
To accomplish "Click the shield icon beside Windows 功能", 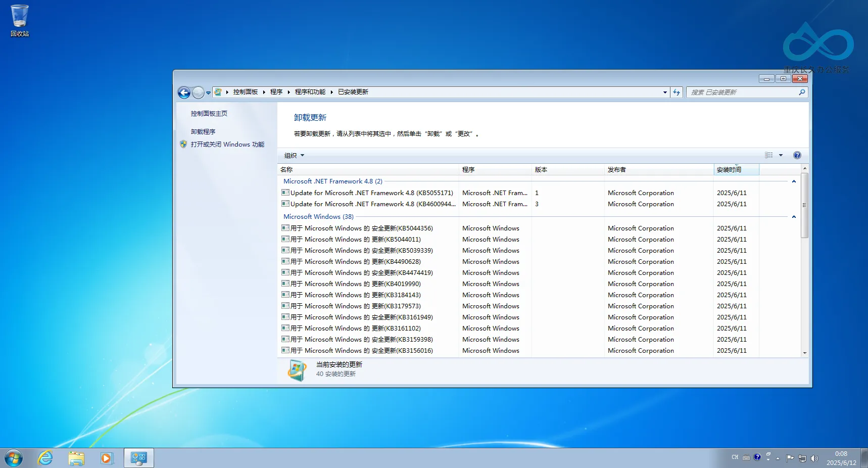I will click(x=183, y=144).
